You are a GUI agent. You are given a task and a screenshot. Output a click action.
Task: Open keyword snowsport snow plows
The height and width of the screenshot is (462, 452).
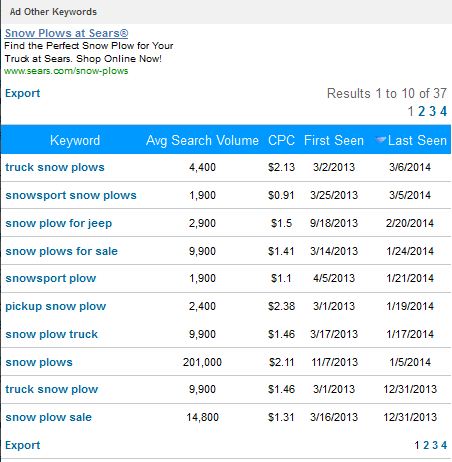71,195
